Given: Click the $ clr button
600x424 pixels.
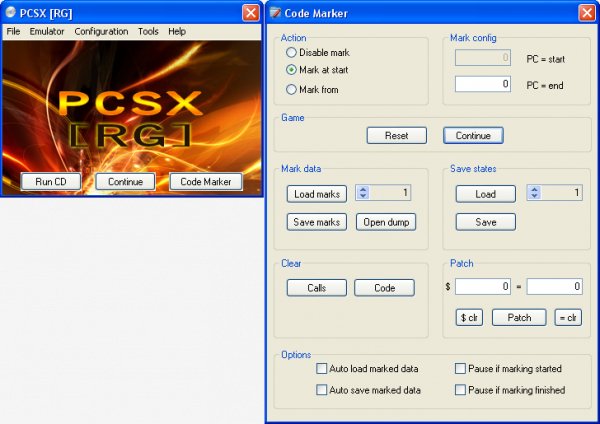Looking at the screenshot, I should coord(469,318).
